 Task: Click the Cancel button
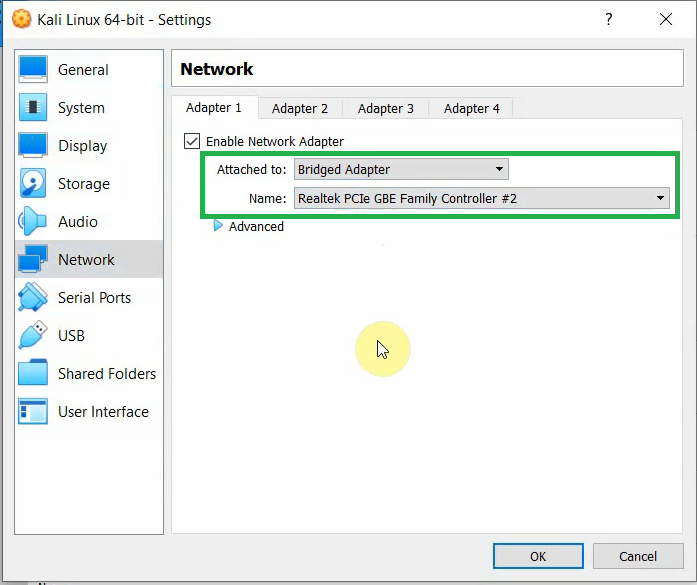tap(638, 556)
